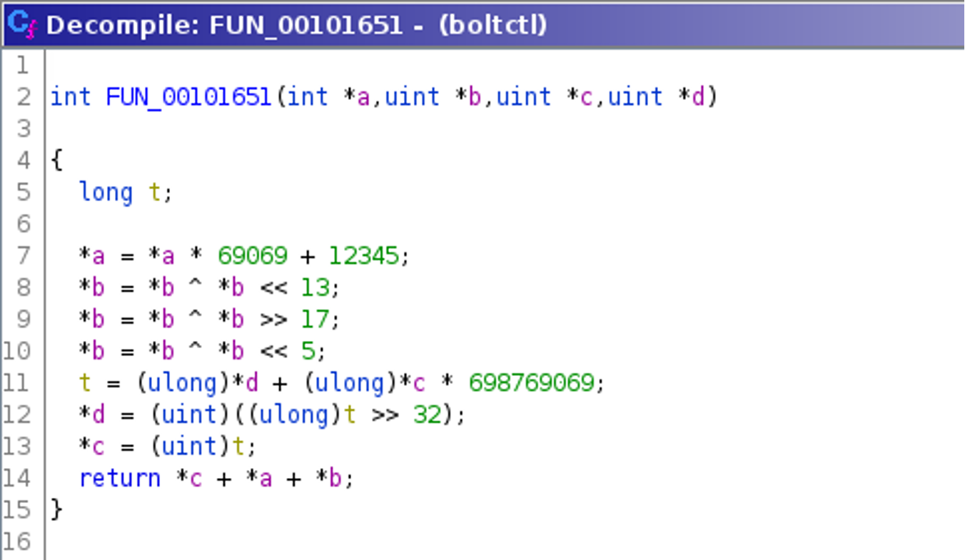Click the int return type on line 2

[71, 96]
